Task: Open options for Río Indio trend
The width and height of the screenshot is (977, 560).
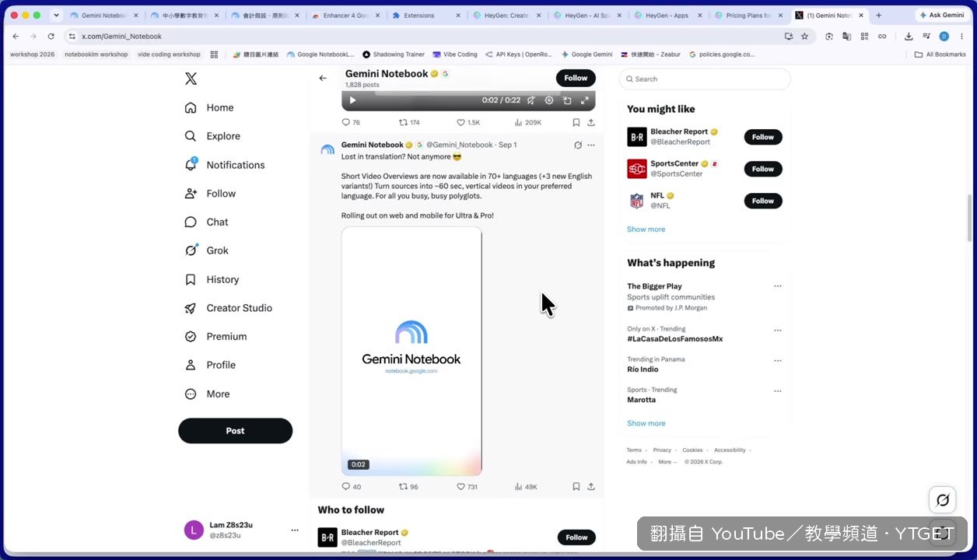Action: point(777,361)
